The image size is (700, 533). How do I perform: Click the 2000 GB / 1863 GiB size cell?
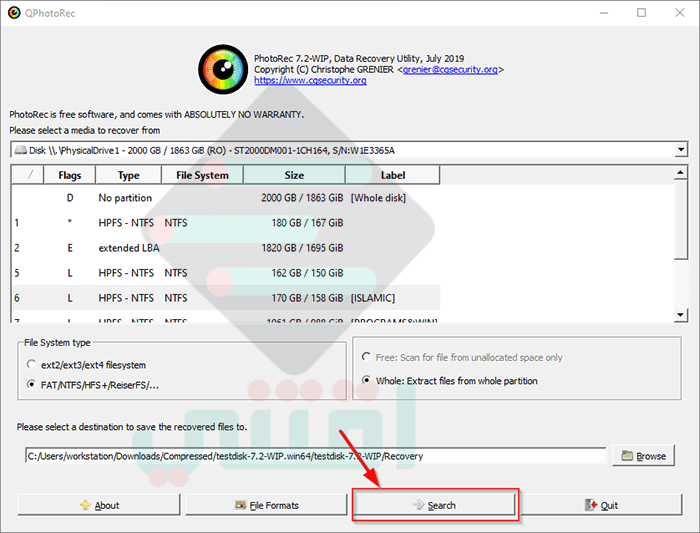pos(302,198)
